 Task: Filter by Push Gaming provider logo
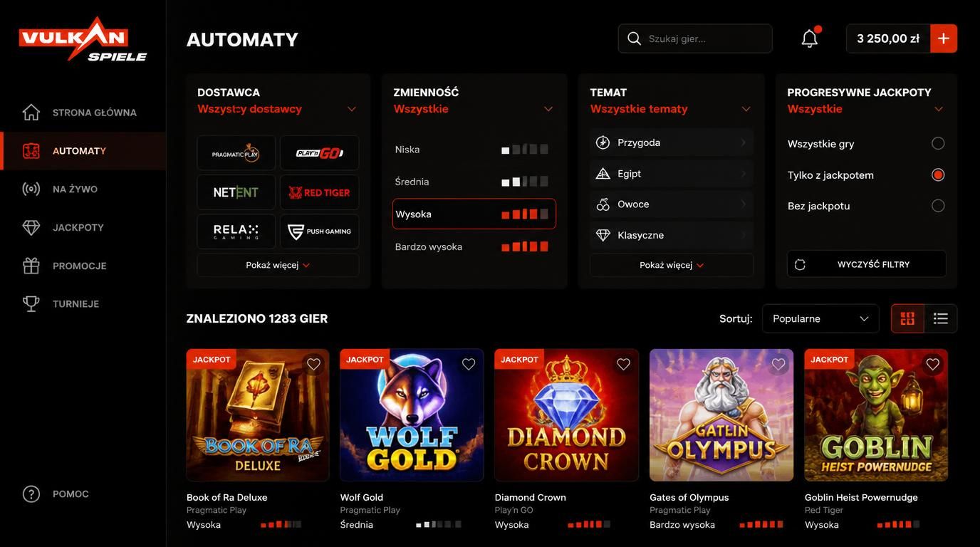click(x=320, y=231)
